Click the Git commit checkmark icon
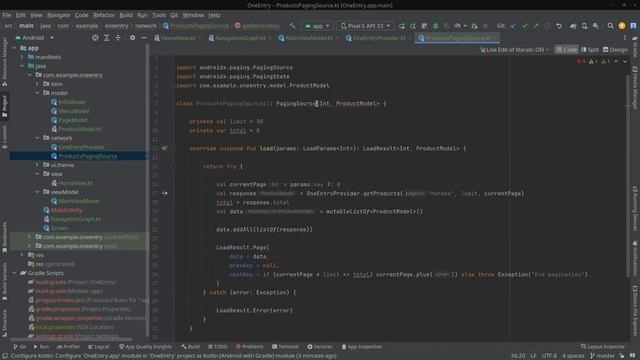Viewport: 640px width, 360px height. 524,26
